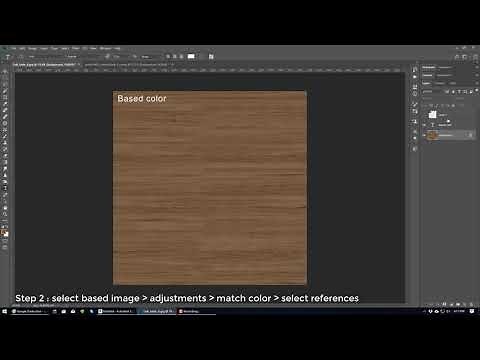Toggle visibility of the text layer

pos(425,125)
